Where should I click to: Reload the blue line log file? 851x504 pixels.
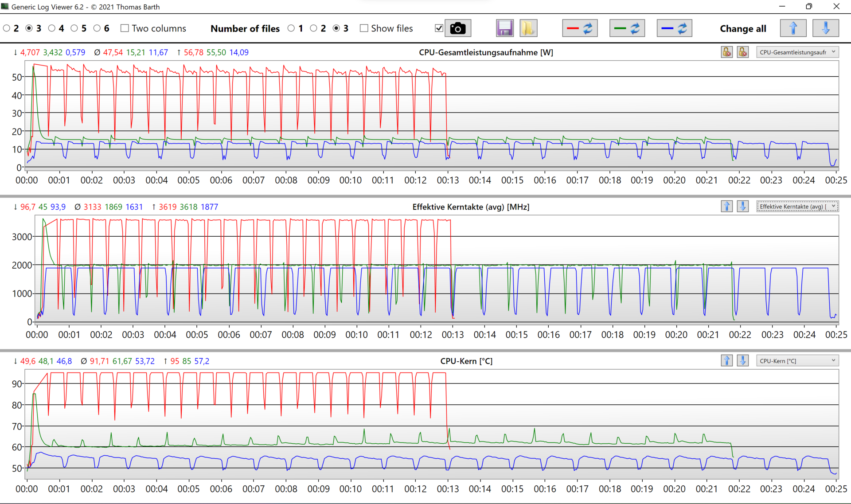674,28
